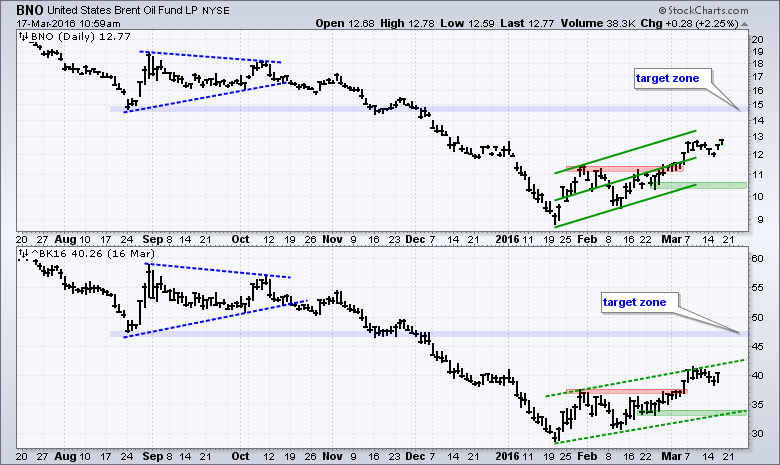
Task: Click the '^BK16 40.26 (16 Mar)' legend label
Action: click(93, 254)
